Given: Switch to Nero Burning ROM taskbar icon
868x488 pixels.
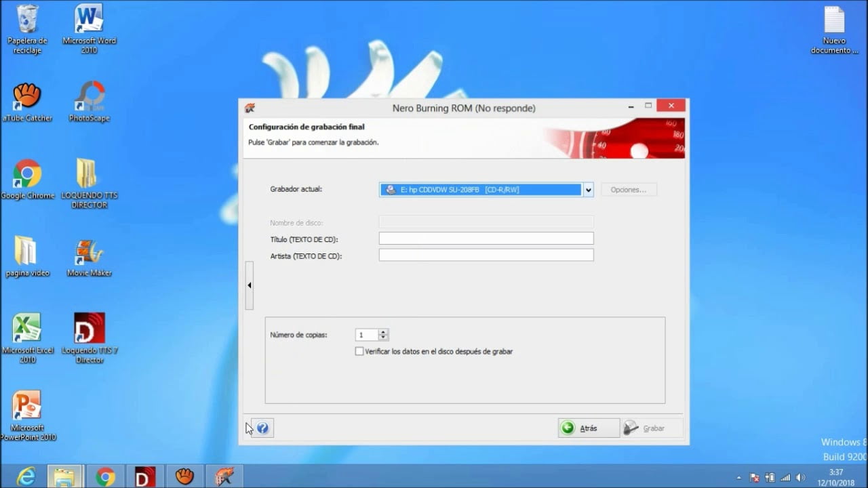Looking at the screenshot, I should click(224, 476).
